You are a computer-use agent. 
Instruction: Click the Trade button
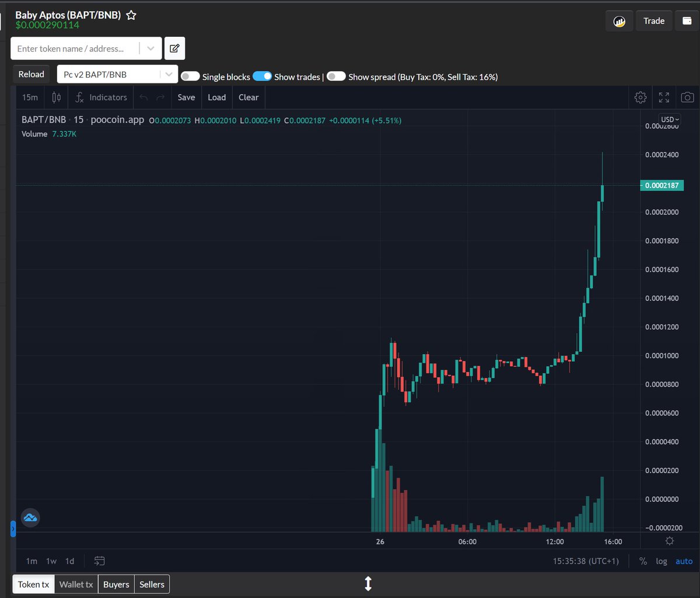pyautogui.click(x=654, y=21)
